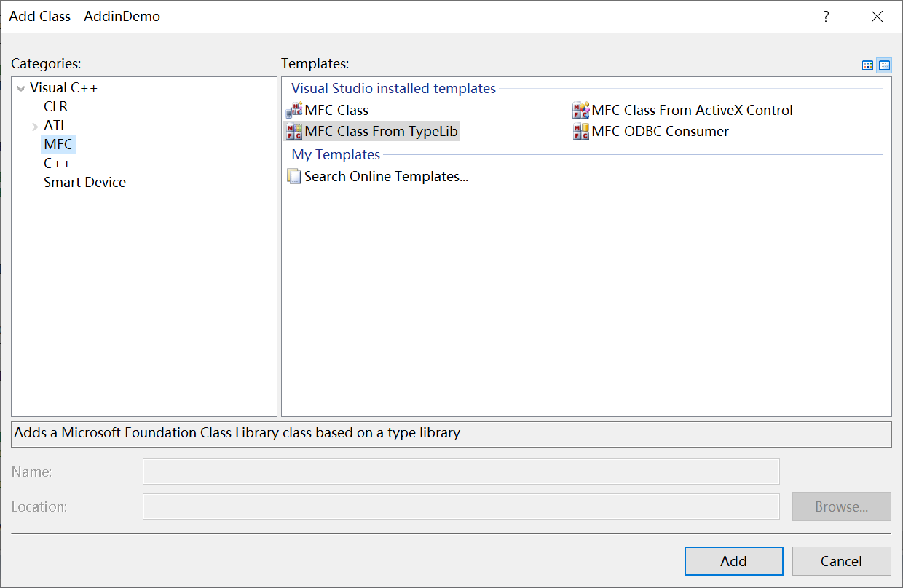Click MFC Class From ActiveX Control label
The width and height of the screenshot is (903, 588).
coord(692,111)
